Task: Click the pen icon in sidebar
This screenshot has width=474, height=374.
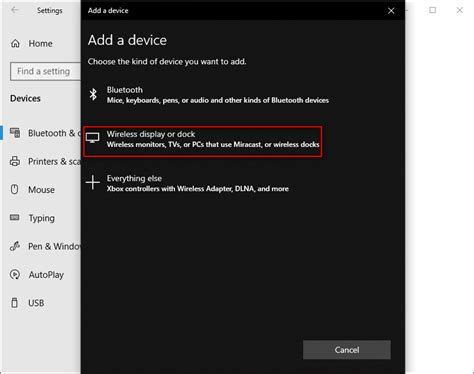Action: 15,246
